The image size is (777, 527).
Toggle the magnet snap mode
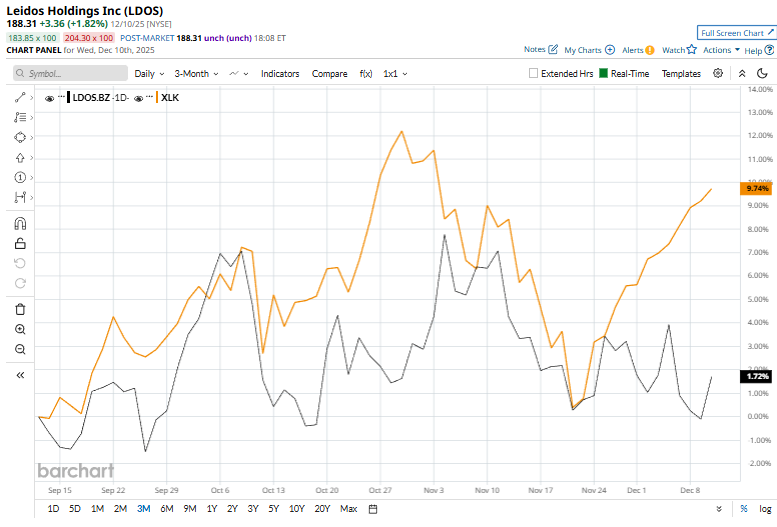[x=20, y=224]
